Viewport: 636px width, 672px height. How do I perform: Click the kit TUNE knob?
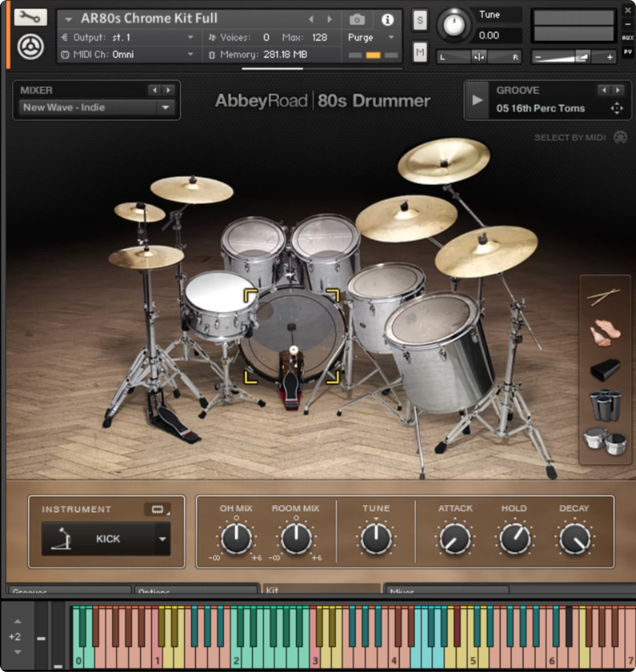(376, 538)
